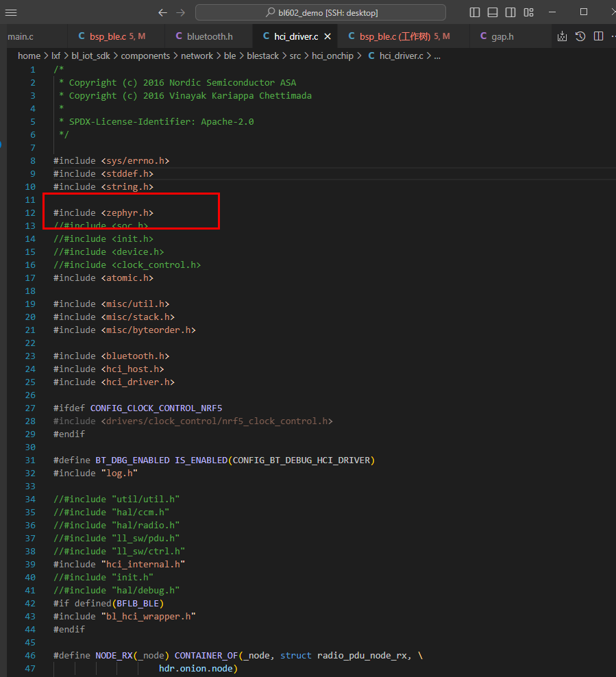Screen dimensions: 616x677
Task: Open the components breadcrumb segment
Action: (145, 56)
